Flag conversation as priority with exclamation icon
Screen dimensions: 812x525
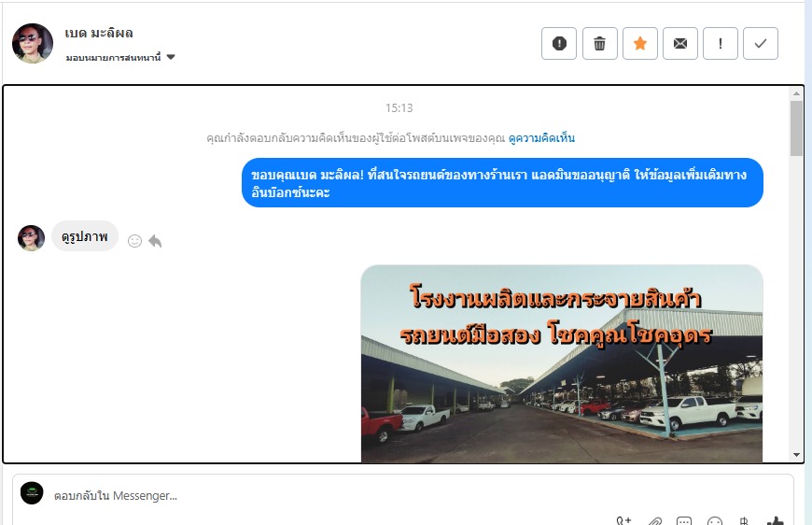(x=721, y=44)
